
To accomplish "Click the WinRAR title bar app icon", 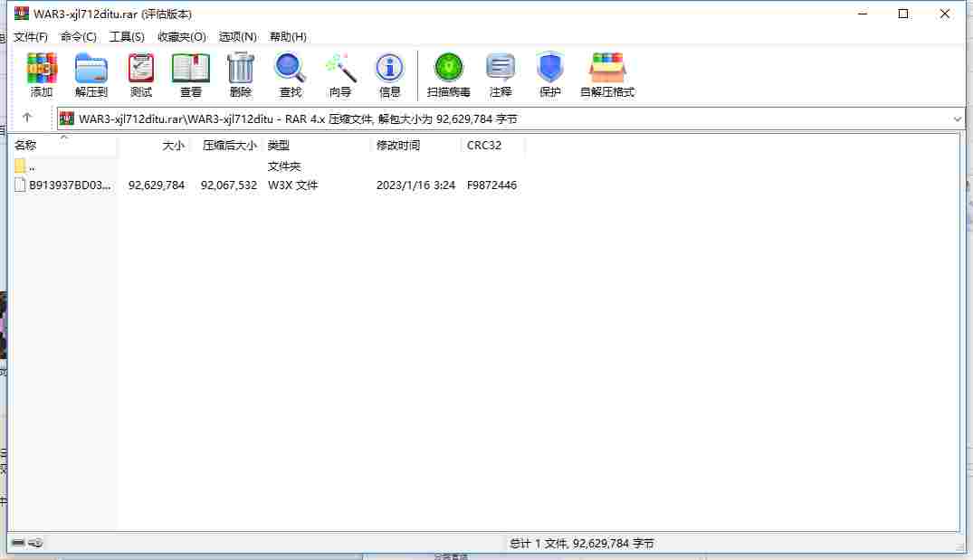I will pos(22,13).
